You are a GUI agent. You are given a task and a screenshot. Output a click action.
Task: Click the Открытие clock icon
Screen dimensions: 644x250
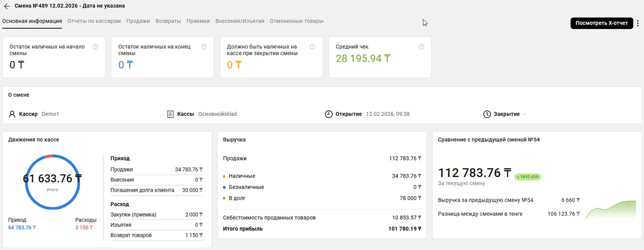tap(328, 114)
